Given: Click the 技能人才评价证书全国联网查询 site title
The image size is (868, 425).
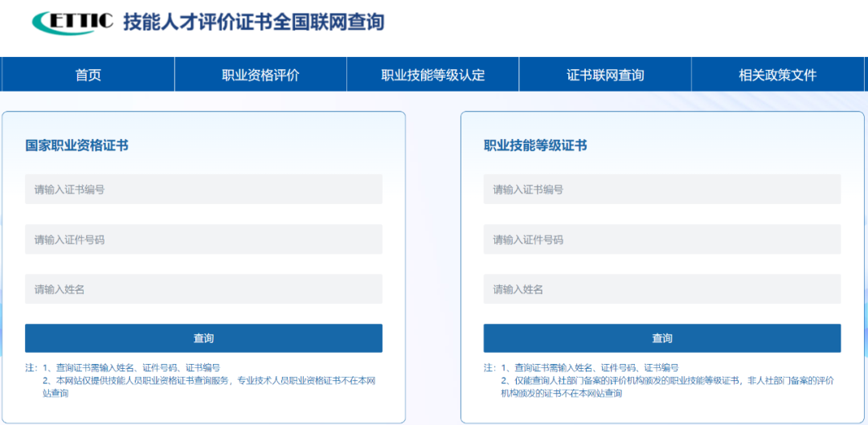Looking at the screenshot, I should tap(253, 22).
